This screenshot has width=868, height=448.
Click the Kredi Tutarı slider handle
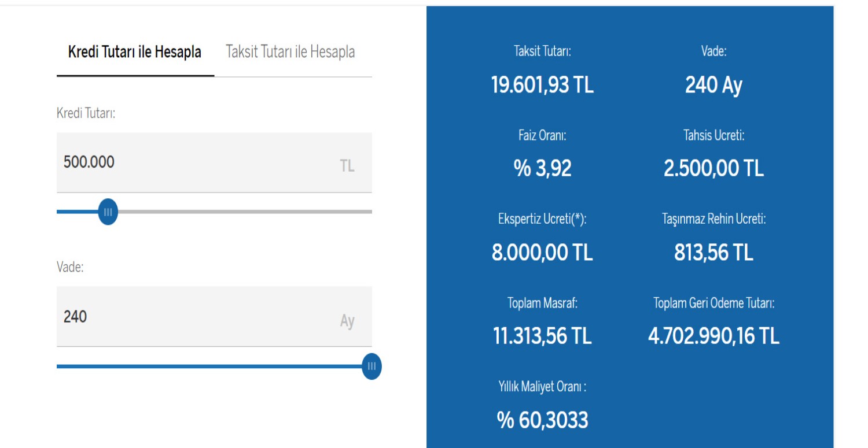(x=108, y=212)
